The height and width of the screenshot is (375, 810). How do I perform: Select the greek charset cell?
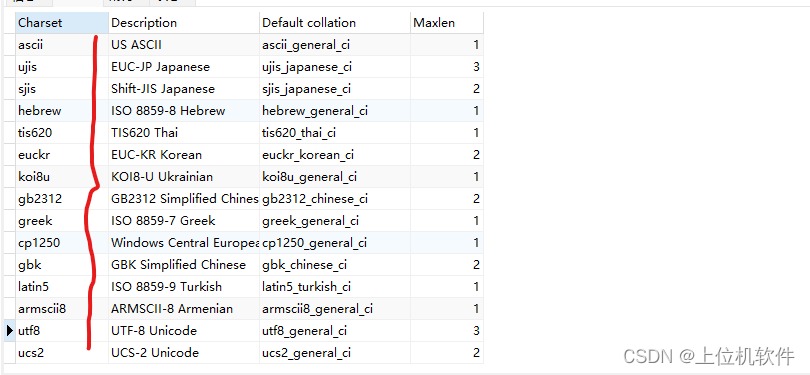62,221
